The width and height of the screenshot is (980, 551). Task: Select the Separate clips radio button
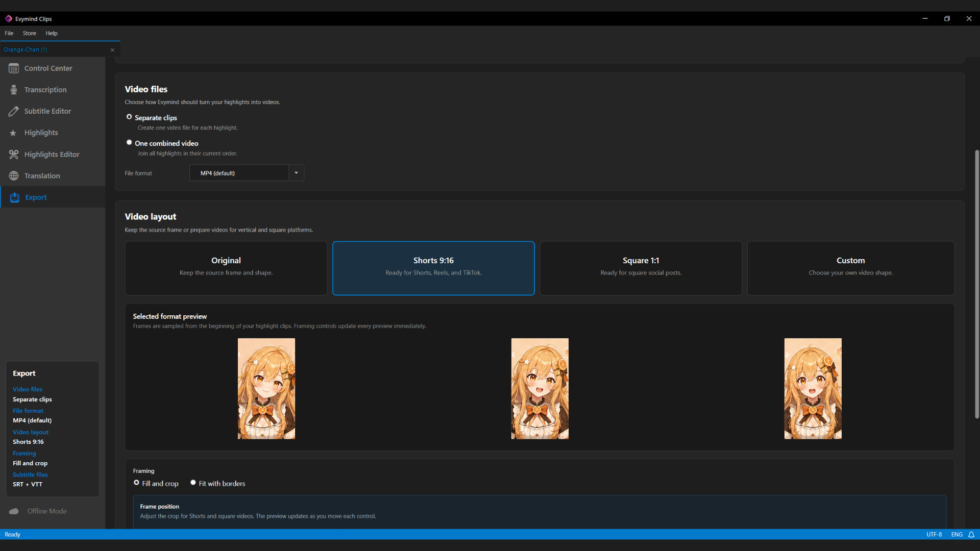pyautogui.click(x=129, y=117)
